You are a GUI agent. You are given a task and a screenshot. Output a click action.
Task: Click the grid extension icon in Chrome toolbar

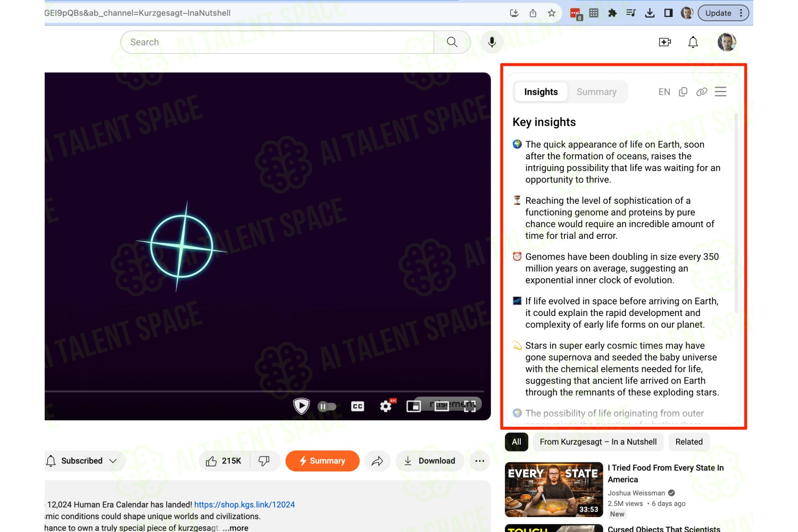[594, 13]
